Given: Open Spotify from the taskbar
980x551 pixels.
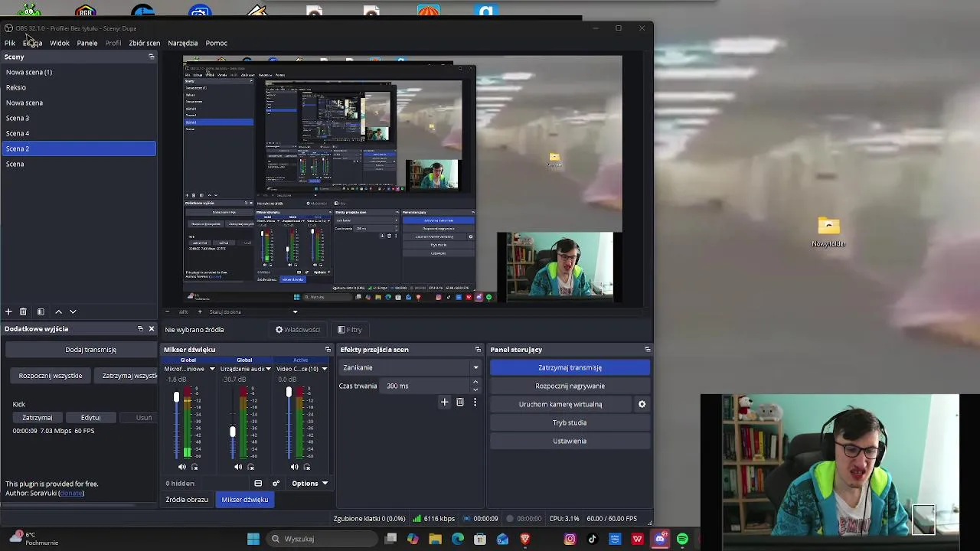Looking at the screenshot, I should click(682, 539).
